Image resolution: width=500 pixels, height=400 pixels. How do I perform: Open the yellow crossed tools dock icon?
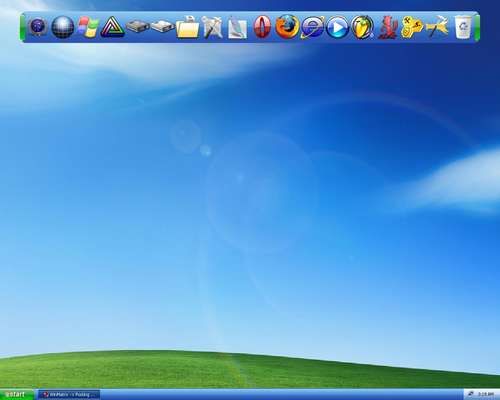[437, 27]
